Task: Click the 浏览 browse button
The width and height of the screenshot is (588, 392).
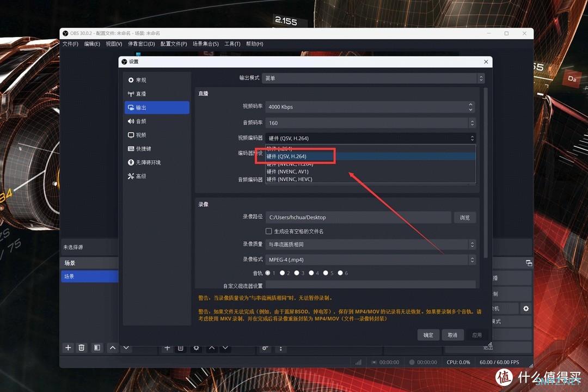Action: (x=464, y=218)
